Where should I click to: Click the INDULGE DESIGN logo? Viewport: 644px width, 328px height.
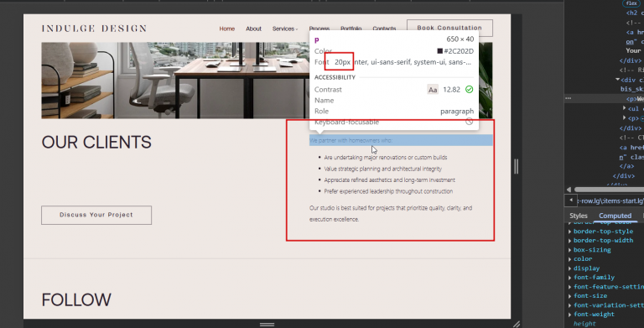point(94,29)
